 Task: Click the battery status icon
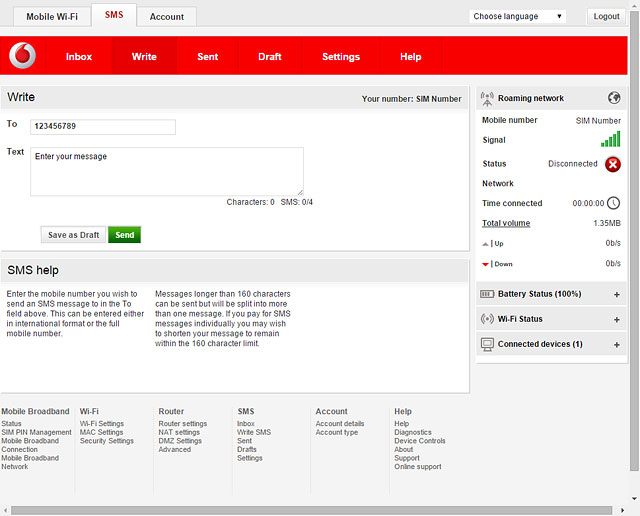pyautogui.click(x=487, y=294)
